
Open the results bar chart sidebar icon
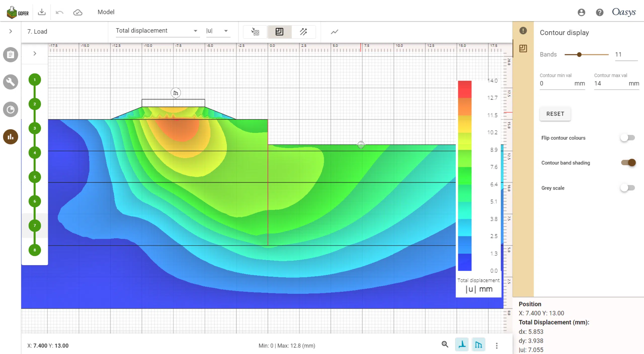[10, 137]
